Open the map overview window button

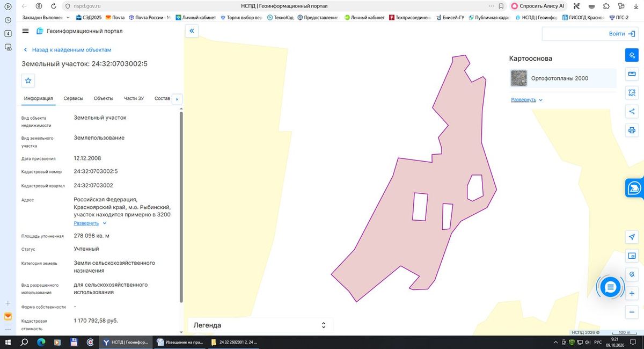pos(632,256)
